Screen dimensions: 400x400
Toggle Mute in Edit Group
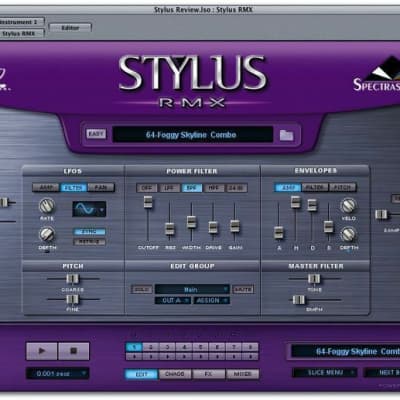(x=243, y=289)
